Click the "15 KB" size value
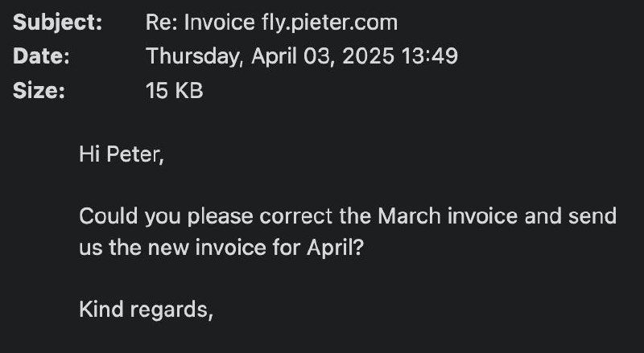Viewport: 644px width, 353px height. click(174, 92)
